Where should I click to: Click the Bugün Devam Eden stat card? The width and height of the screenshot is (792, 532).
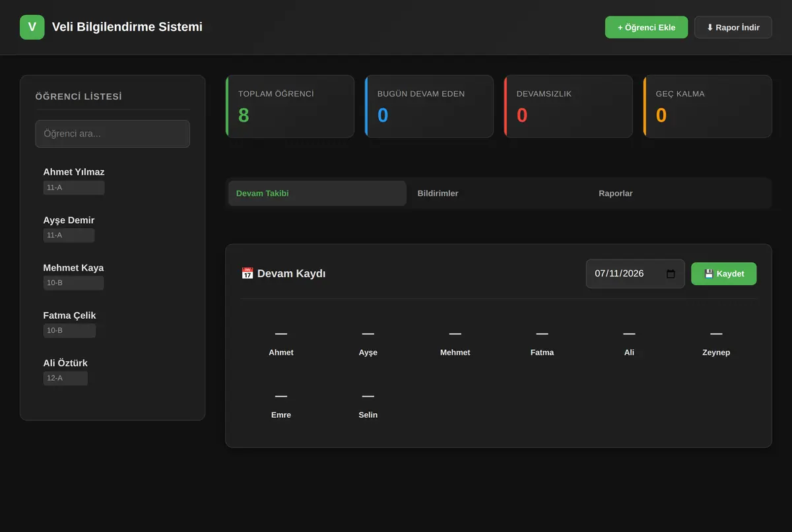[429, 106]
